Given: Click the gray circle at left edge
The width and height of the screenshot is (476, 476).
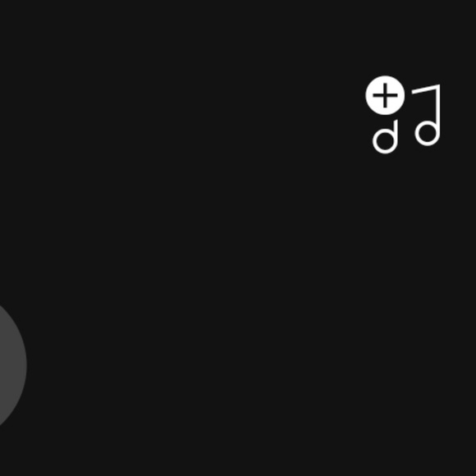Looking at the screenshot, I should click(12, 366).
